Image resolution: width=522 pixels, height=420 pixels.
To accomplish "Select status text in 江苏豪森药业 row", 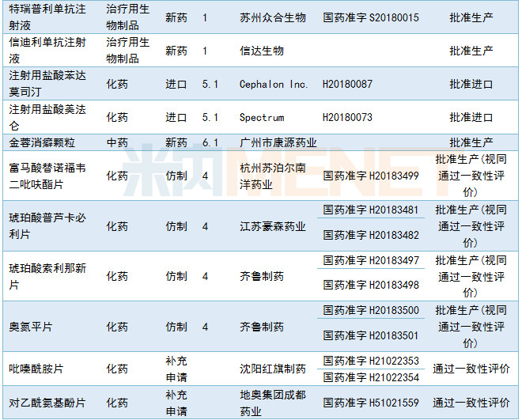I will pyautogui.click(x=471, y=227).
